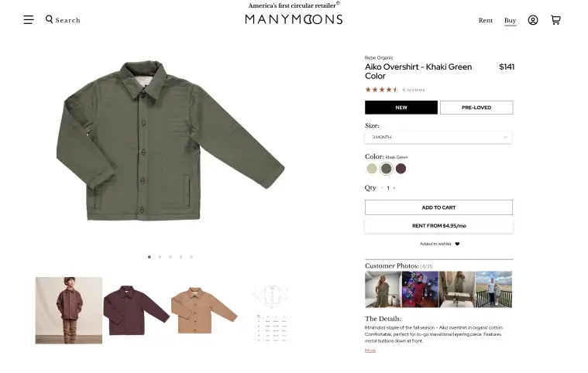Decrease quantity with the minus stepper
Screen dimensions: 588x373
click(x=382, y=188)
